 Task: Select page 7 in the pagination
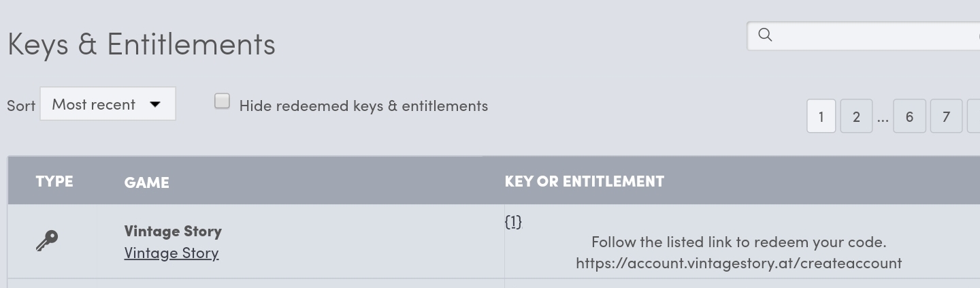point(945,116)
